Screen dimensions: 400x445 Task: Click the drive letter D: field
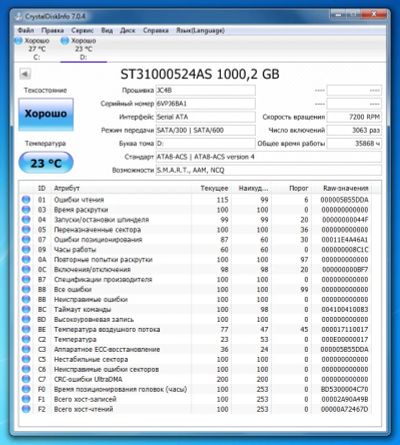tap(206, 144)
